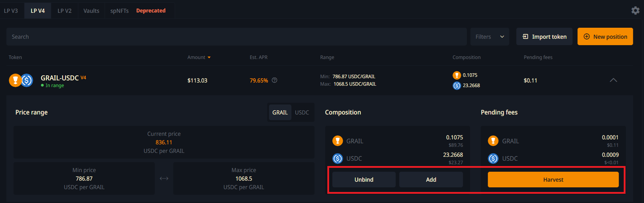Collapse the GRAIL-USDC position row chevron
The image size is (644, 203).
click(613, 80)
